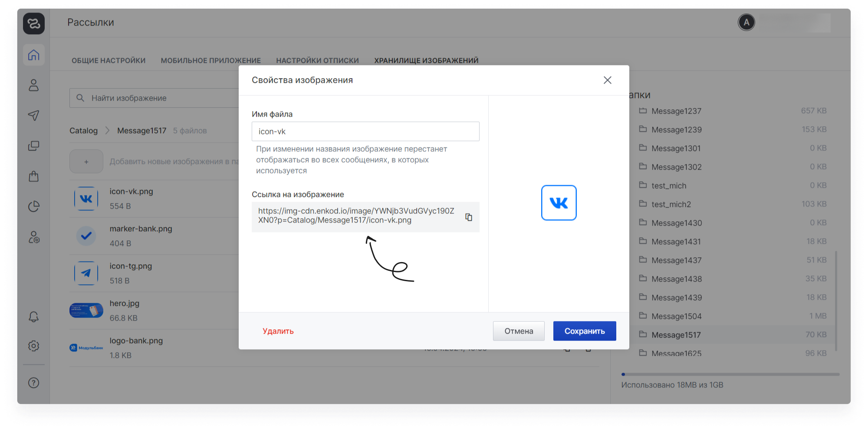Switch to МОБИЛЬНОЕ ПРИЛОЖЕНИЕ tab

pos(211,60)
